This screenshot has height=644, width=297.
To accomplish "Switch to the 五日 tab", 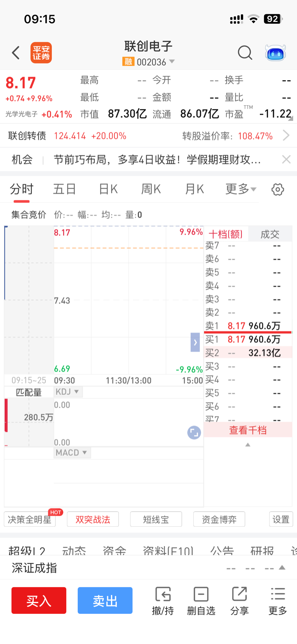I will pos(65,189).
